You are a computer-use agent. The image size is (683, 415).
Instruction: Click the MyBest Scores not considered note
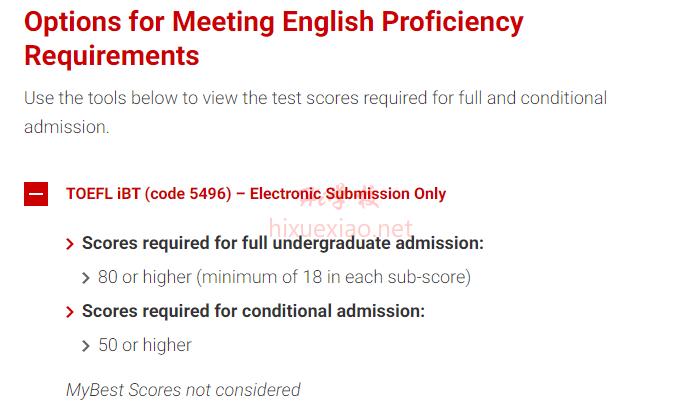183,390
